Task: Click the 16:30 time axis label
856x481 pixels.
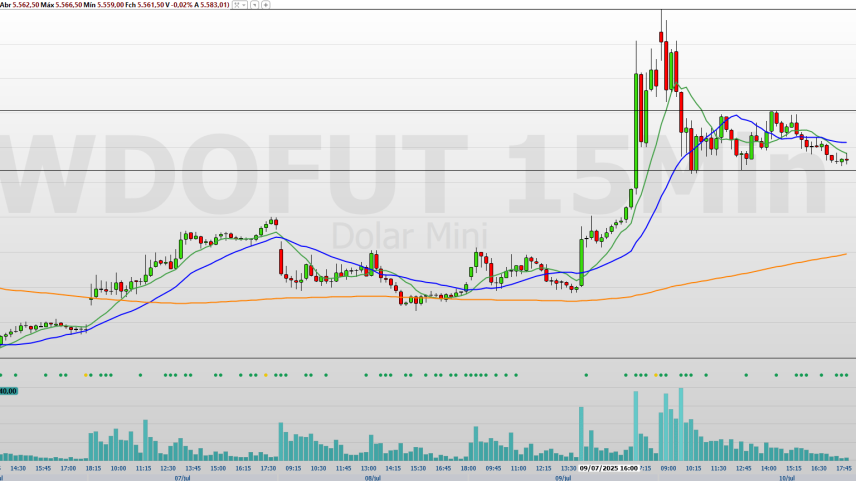Action: tap(819, 468)
